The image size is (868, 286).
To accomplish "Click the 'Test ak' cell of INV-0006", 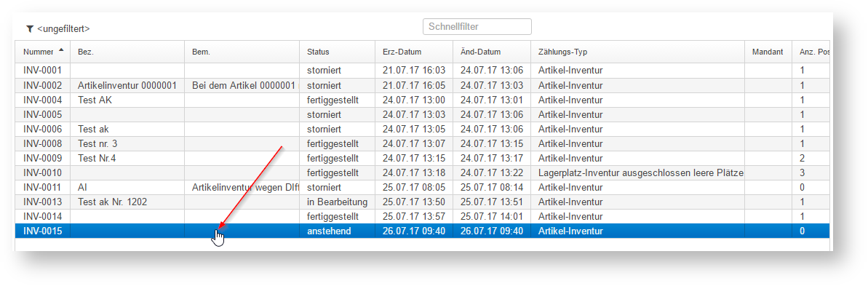I will [127, 130].
